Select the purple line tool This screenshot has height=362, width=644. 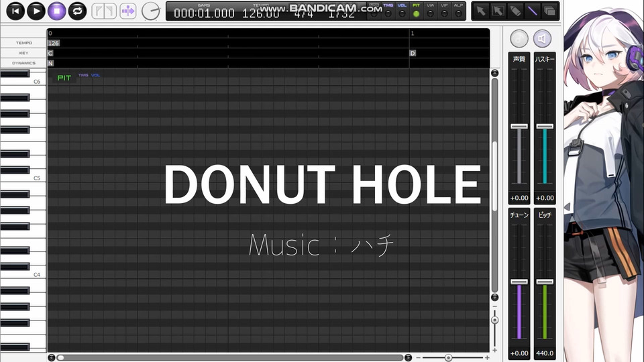click(x=532, y=11)
